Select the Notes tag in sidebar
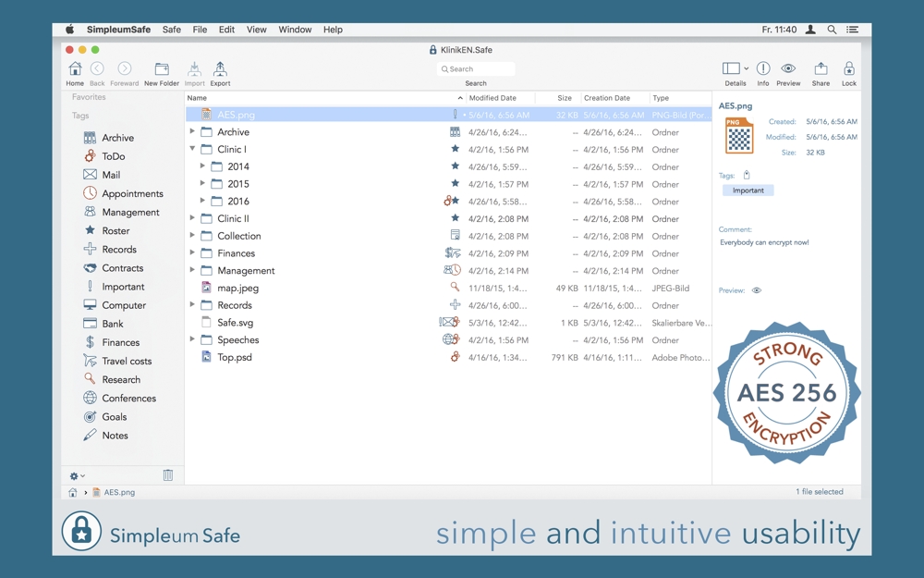 click(x=105, y=436)
